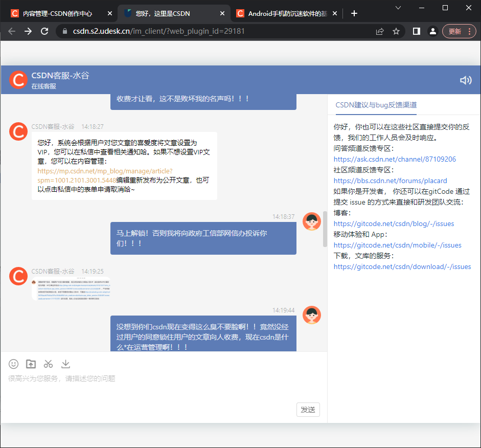Image resolution: width=481 pixels, height=448 pixels.
Task: Open gitcode csdn blog issues link
Action: coord(394,223)
